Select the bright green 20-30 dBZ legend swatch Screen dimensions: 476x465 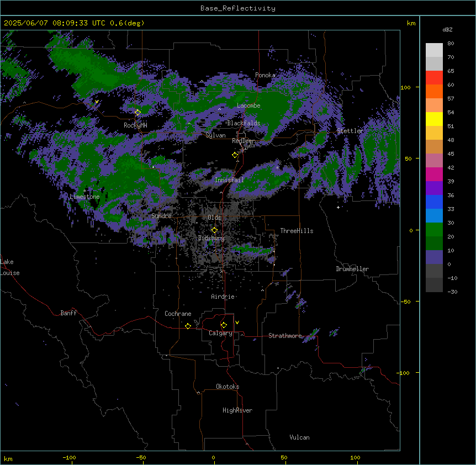pos(434,230)
